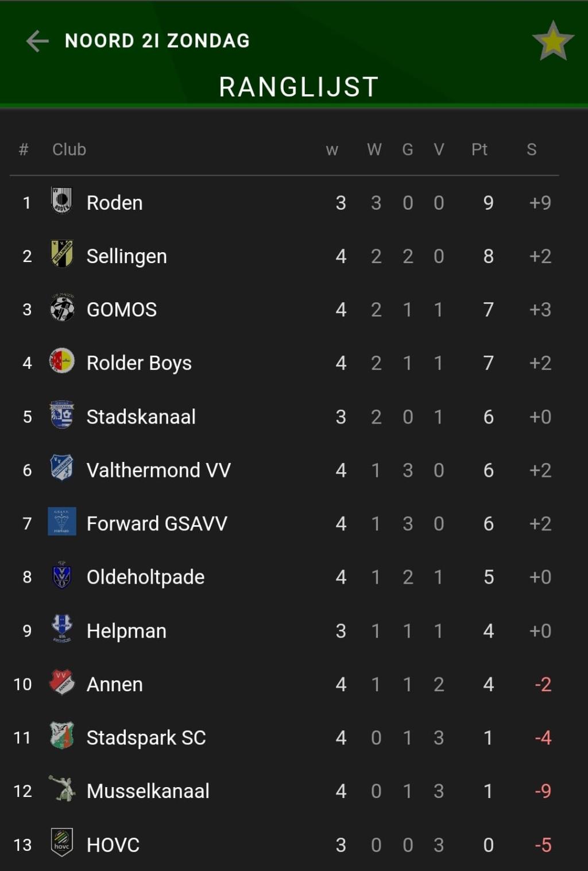Select the GOMOS soccer ball logo
588x871 pixels.
pyautogui.click(x=62, y=307)
